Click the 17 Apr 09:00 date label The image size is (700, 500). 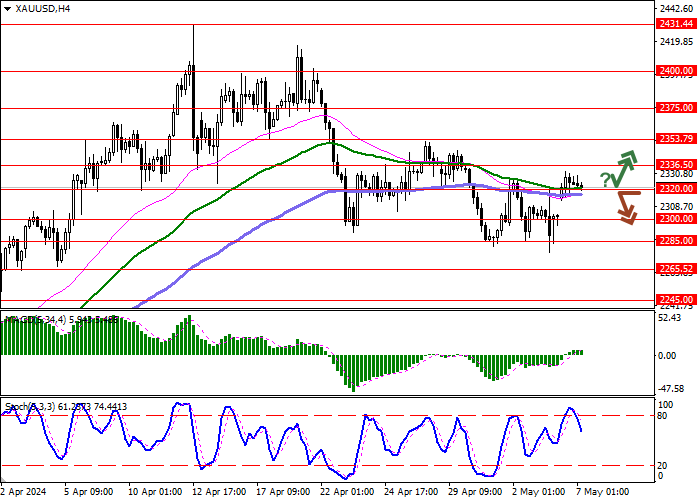283,492
